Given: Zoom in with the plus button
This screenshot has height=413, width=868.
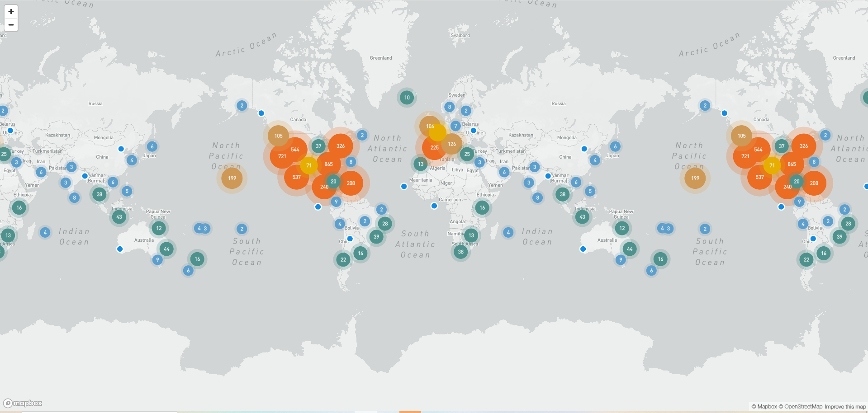Looking at the screenshot, I should (x=11, y=12).
